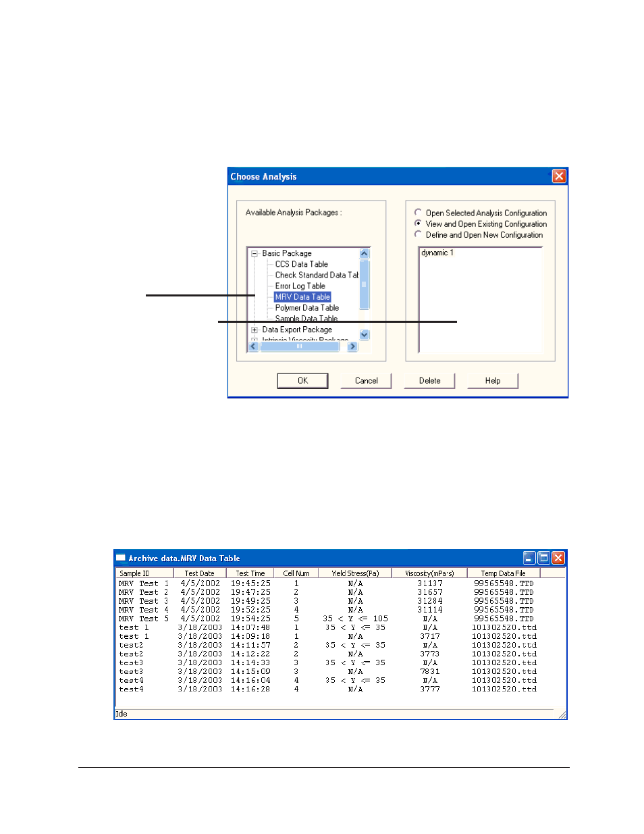Select Polymer Data Table entry
The width and height of the screenshot is (644, 834).
[x=306, y=307]
